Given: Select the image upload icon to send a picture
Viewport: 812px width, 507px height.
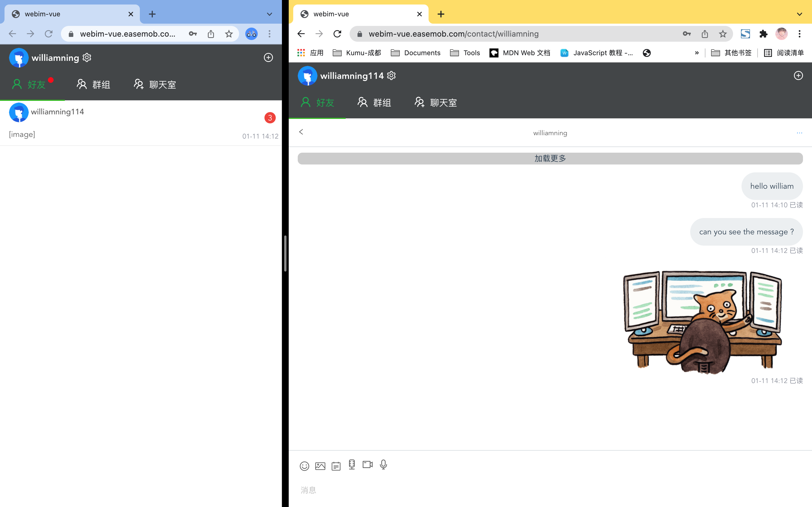Looking at the screenshot, I should [320, 466].
